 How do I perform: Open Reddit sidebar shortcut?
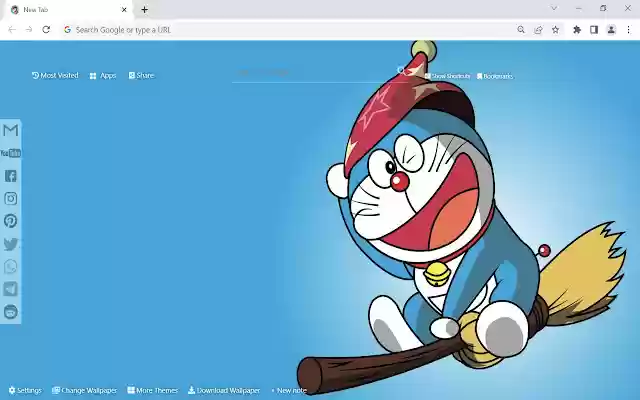[11, 312]
